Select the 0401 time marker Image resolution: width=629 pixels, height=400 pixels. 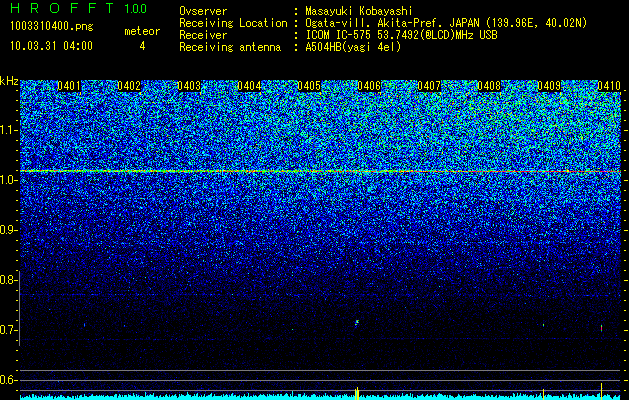coord(69,86)
